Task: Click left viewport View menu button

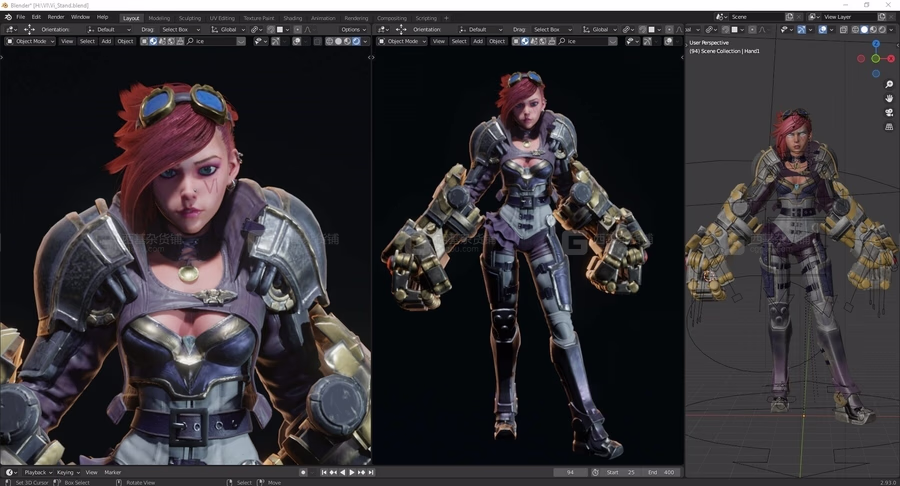Action: (67, 41)
